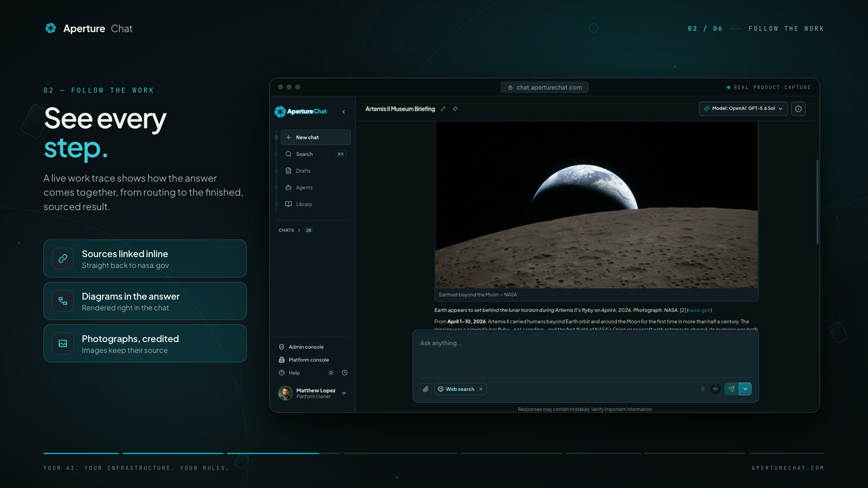Click the chat pane vertical scrollbar

point(817,202)
